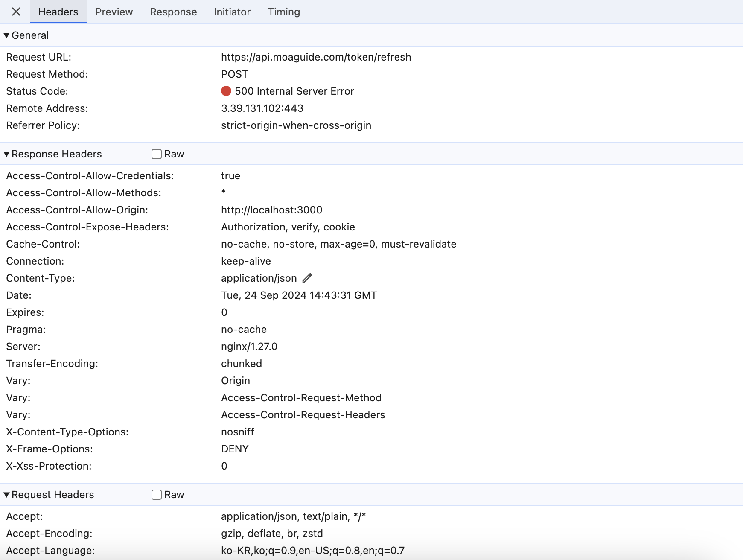Click the X-Content-Type-Options label
Viewport: 743px width, 560px height.
pos(67,432)
